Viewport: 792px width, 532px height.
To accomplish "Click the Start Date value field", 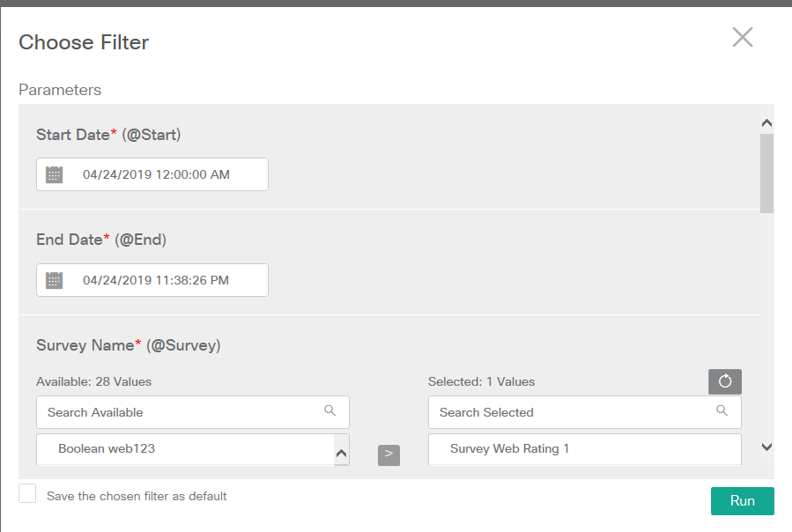I will tap(157, 174).
